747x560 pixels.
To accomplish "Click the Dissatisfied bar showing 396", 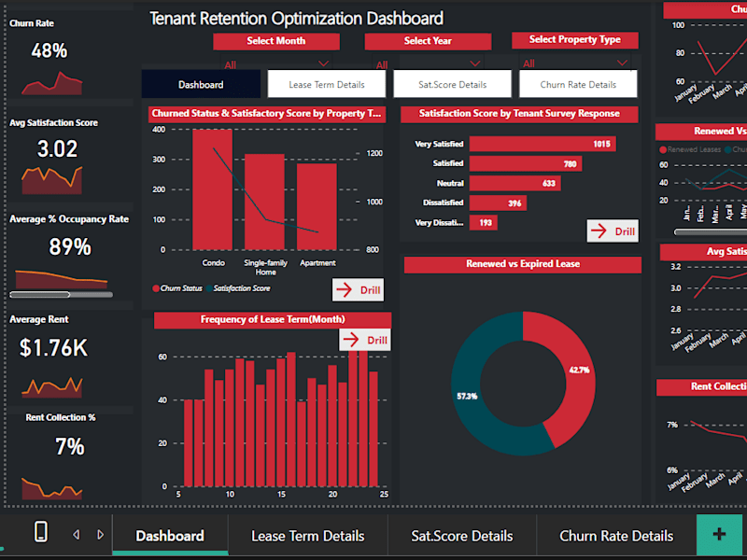I will pos(498,203).
